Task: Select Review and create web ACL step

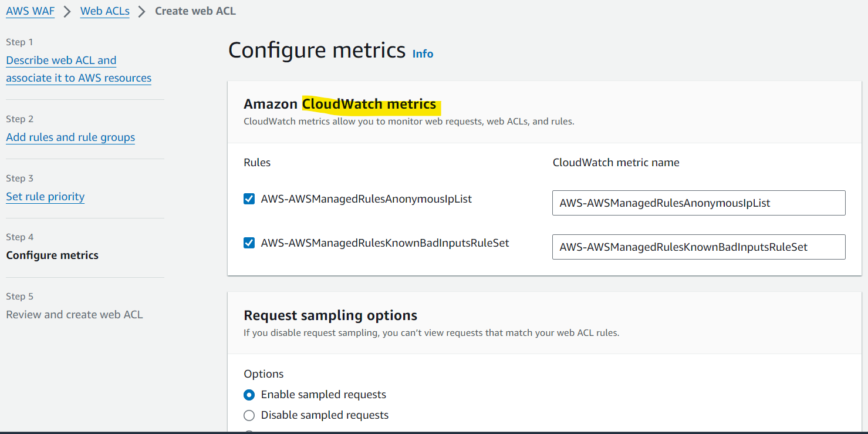Action: pyautogui.click(x=75, y=315)
